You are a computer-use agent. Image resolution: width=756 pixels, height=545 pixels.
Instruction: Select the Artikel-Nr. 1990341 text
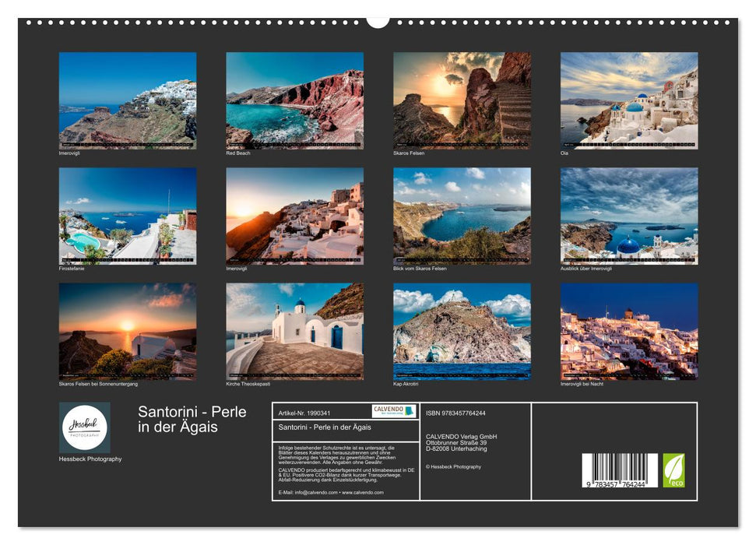304,413
